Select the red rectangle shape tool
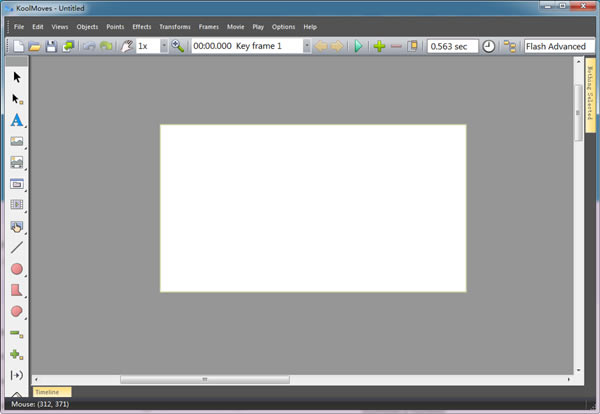The width and height of the screenshot is (600, 414). tap(16, 290)
